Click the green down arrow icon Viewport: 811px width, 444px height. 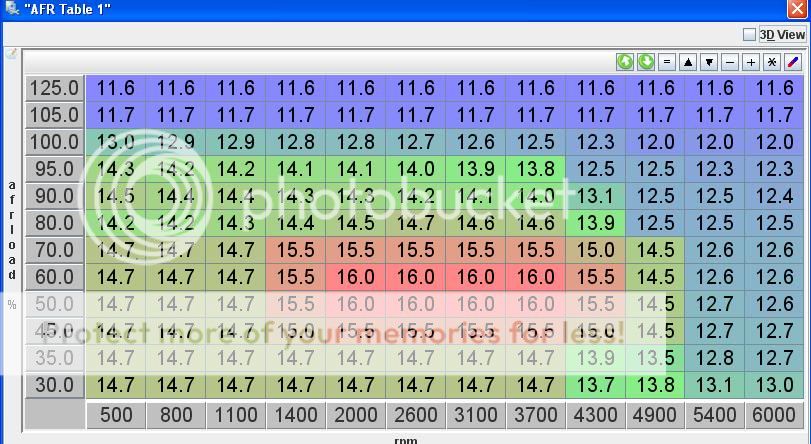646,62
